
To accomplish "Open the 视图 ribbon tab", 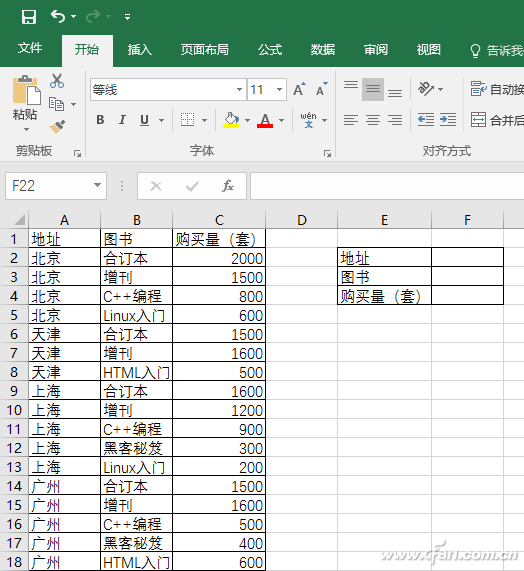I will [429, 50].
